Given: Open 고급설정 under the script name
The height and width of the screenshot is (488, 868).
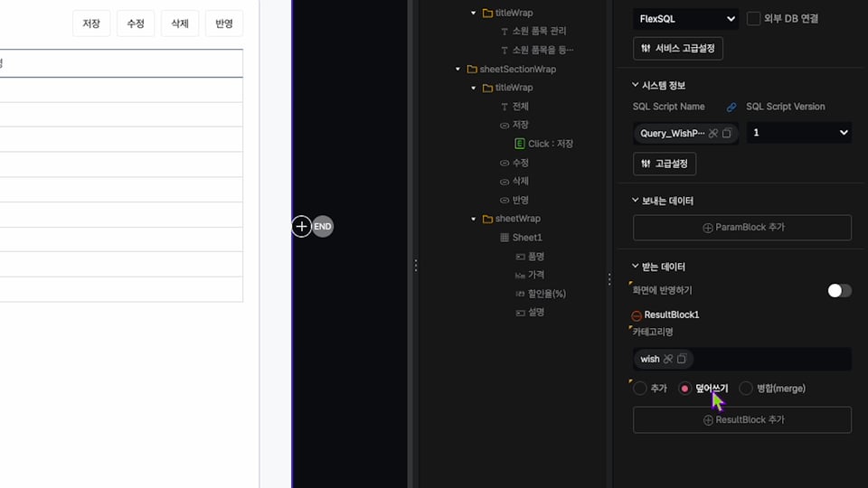Looking at the screenshot, I should [x=665, y=164].
